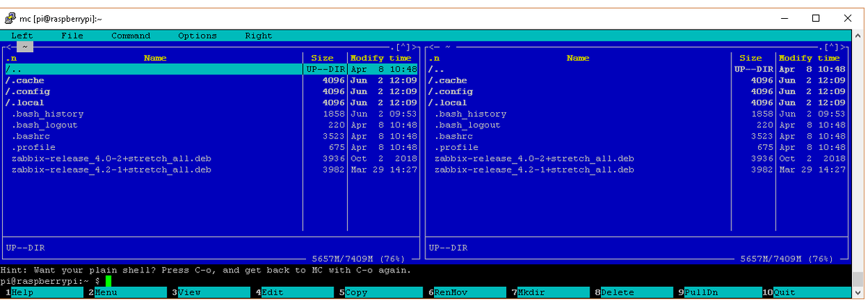Select .bash_logout in left panel

pyautogui.click(x=211, y=125)
